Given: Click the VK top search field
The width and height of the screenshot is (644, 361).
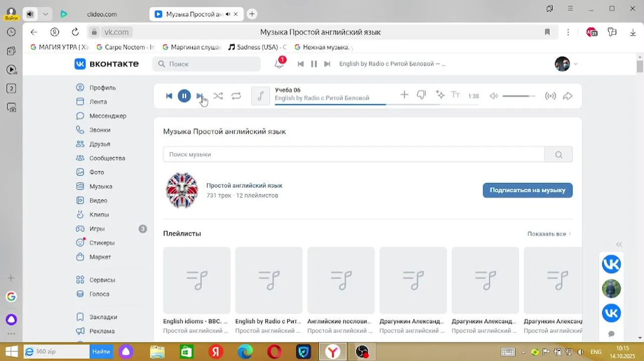Looking at the screenshot, I should pyautogui.click(x=207, y=64).
